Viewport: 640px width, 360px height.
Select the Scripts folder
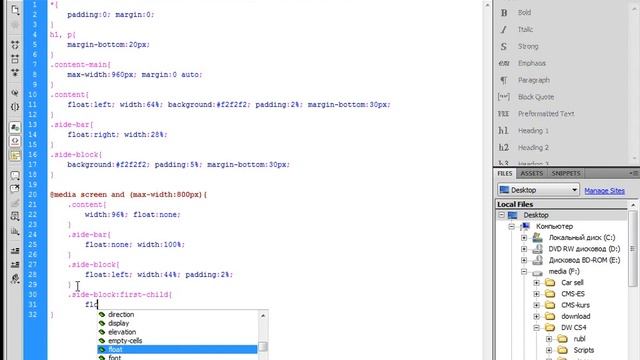coord(583,350)
